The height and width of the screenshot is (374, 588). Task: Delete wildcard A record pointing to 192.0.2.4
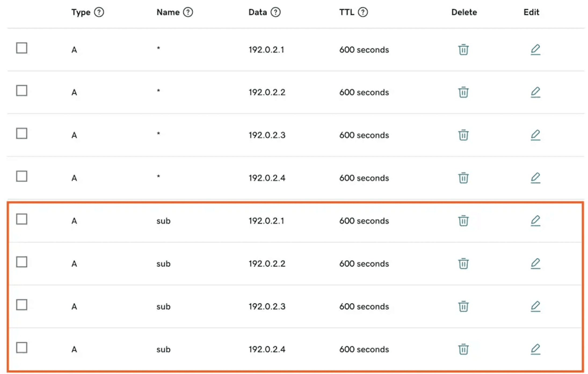[x=463, y=178]
